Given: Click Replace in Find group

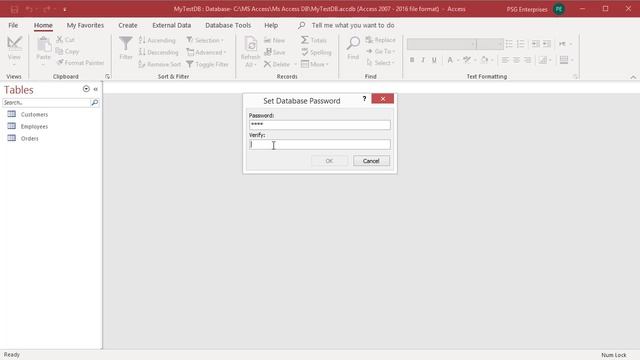Looking at the screenshot, I should pyautogui.click(x=380, y=40).
